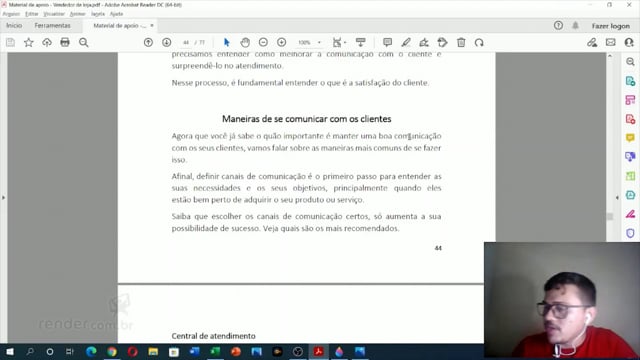640x360 pixels.
Task: Switch to Adobe Acrobat on the taskbar
Action: [318, 351]
